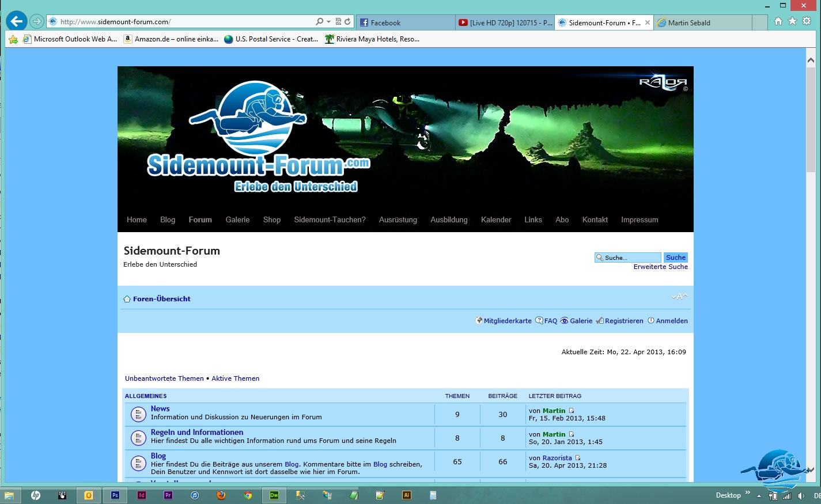Click the Suche search button
Viewport: 821px width, 504px height.
[676, 257]
